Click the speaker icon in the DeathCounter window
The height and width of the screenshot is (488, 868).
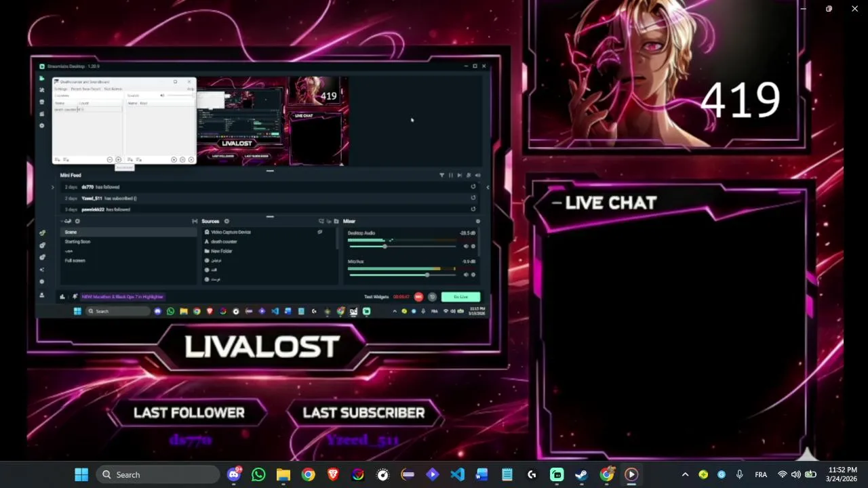click(x=162, y=95)
